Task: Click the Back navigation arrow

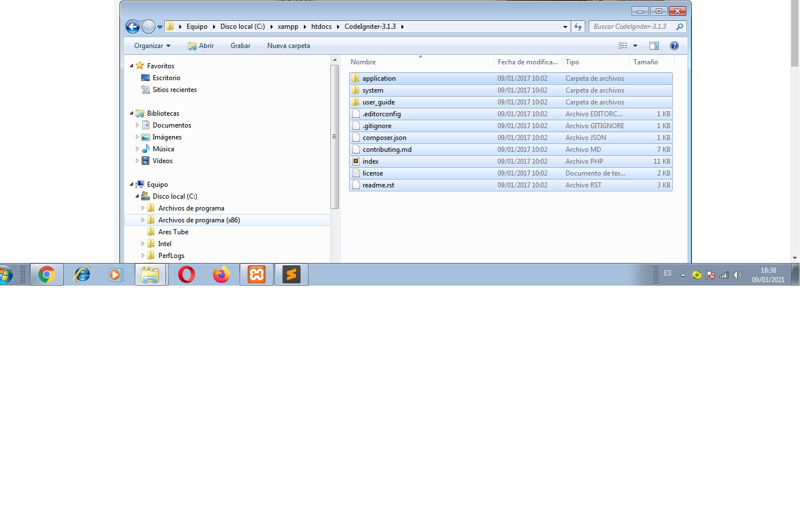Action: pyautogui.click(x=133, y=27)
